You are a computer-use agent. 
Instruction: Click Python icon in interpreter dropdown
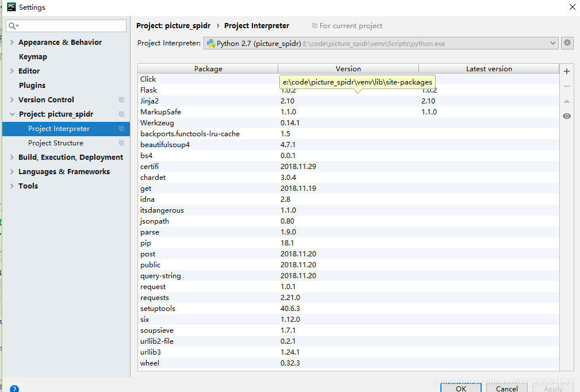[x=211, y=44]
